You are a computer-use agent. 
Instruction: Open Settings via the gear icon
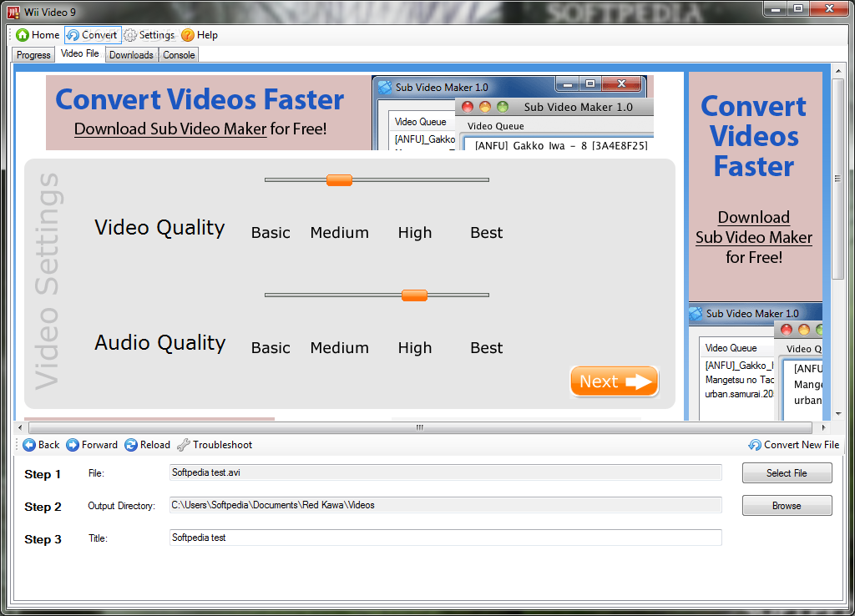point(129,35)
